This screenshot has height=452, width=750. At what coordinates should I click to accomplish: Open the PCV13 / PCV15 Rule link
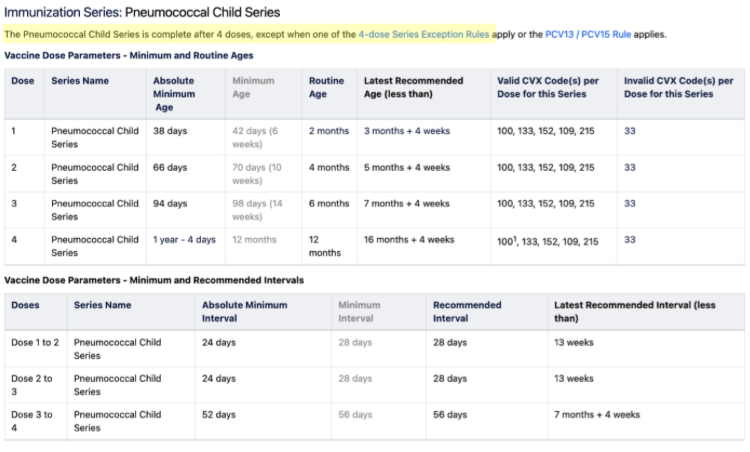tap(580, 34)
